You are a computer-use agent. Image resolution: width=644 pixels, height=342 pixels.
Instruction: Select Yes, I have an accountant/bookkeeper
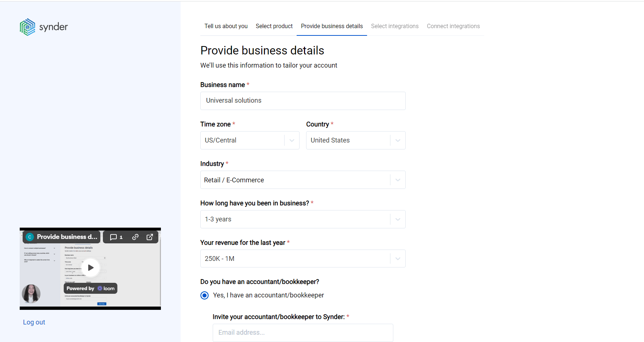pos(204,295)
